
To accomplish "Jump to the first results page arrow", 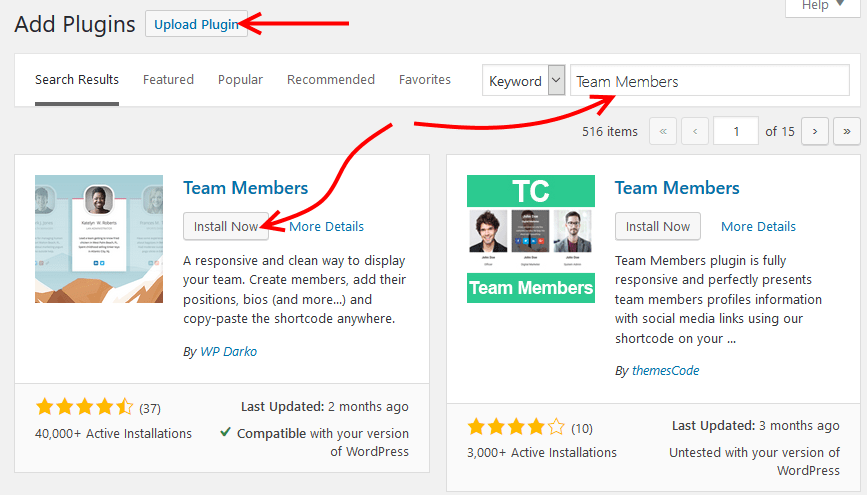I will 663,131.
